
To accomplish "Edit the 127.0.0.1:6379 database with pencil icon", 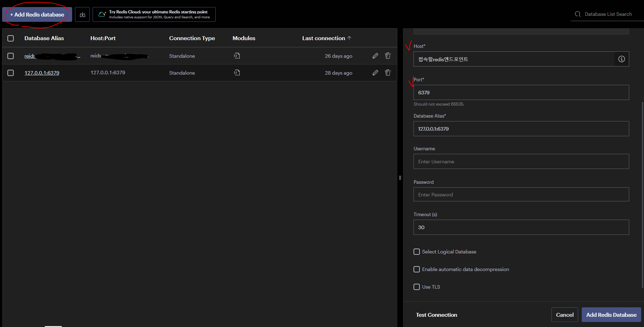I will click(x=375, y=73).
